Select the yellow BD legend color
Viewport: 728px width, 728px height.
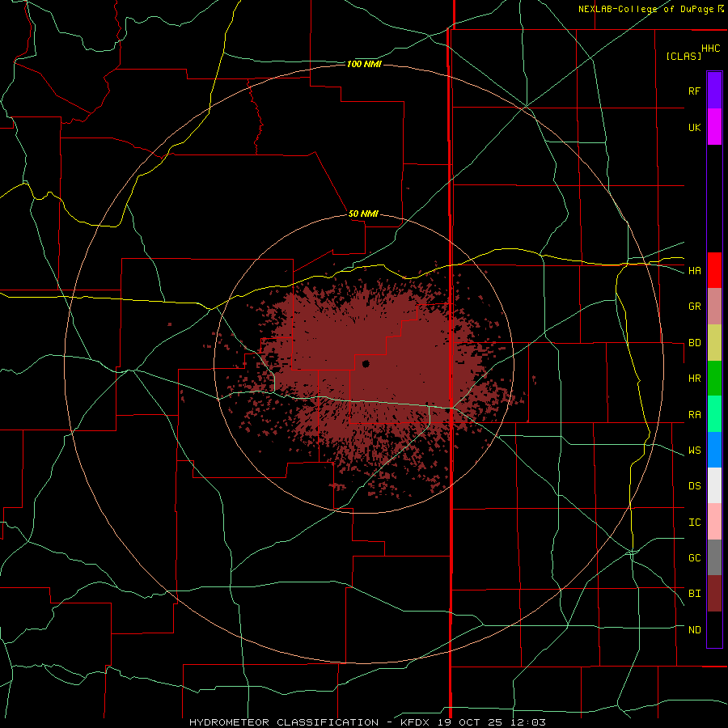[714, 343]
